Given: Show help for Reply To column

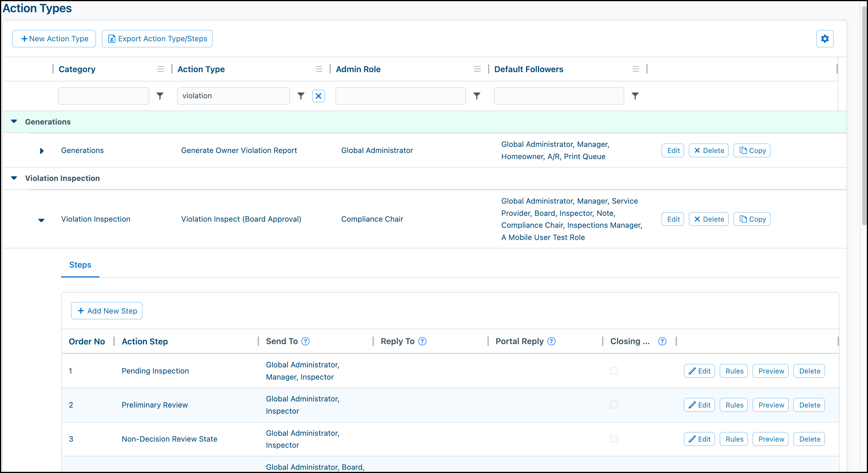Looking at the screenshot, I should click(x=422, y=341).
